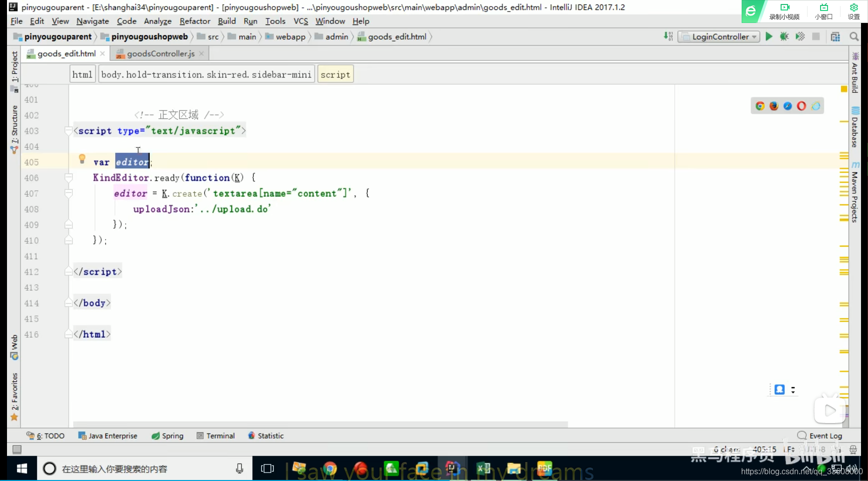Viewport: 868px width, 481px height.
Task: Toggle fold marker at closing html line 416
Action: (68, 334)
